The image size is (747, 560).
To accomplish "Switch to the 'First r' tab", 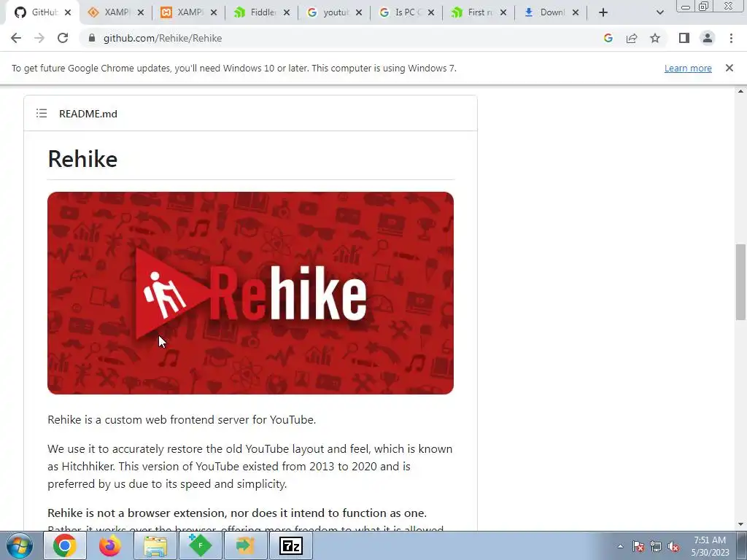I will click(x=479, y=12).
